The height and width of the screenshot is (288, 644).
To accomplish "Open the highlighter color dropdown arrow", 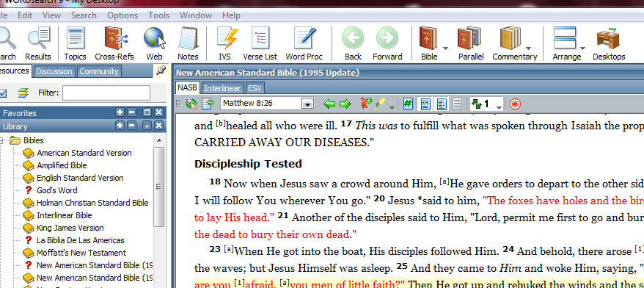I will coord(392,107).
